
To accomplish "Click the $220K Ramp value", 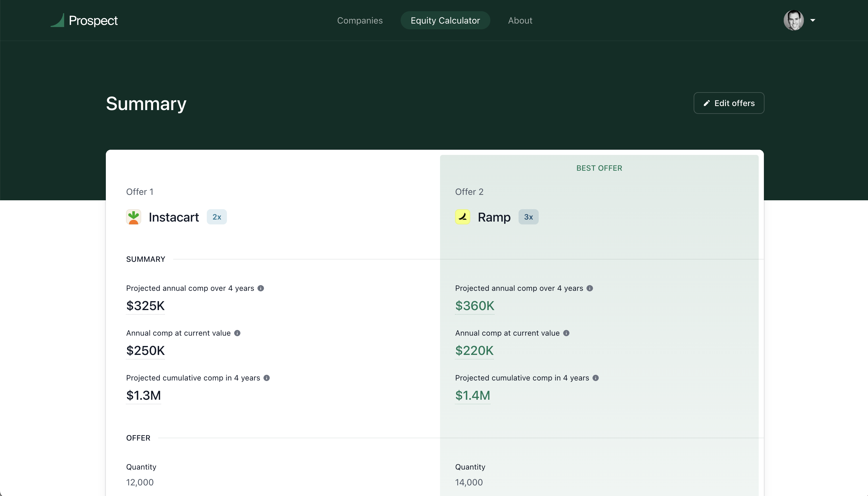I will [x=474, y=351].
